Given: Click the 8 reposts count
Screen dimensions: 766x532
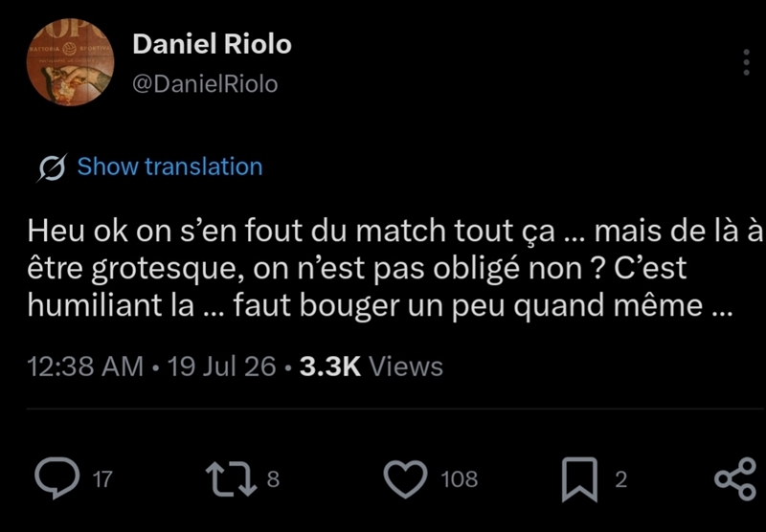Looking at the screenshot, I should (x=273, y=479).
